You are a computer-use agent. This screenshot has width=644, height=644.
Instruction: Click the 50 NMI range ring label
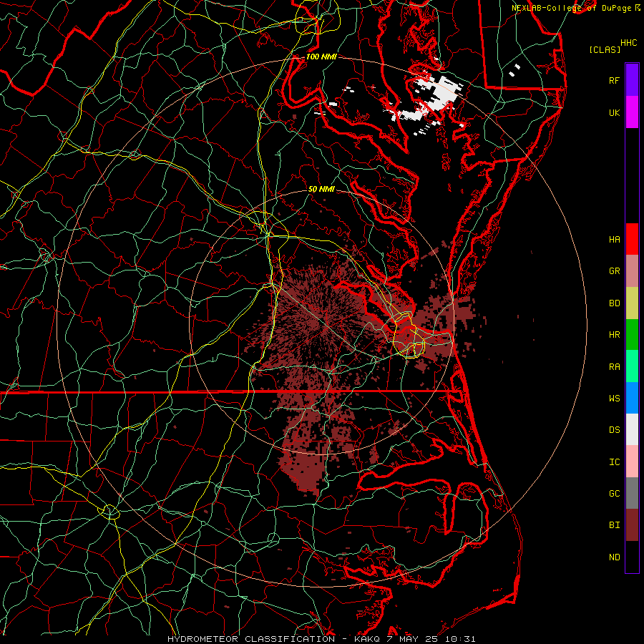(x=321, y=189)
